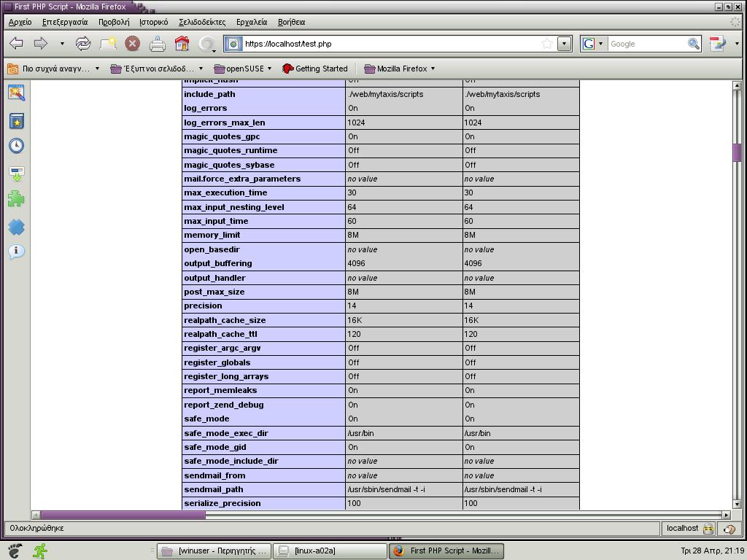Stop loading with the red X icon
747x560 pixels.
133,44
